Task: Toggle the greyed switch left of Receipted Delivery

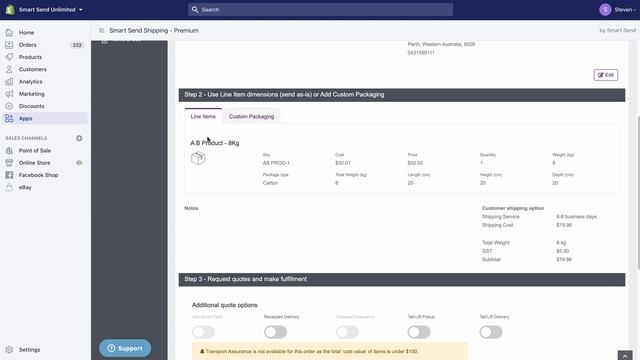Action: pos(203,332)
